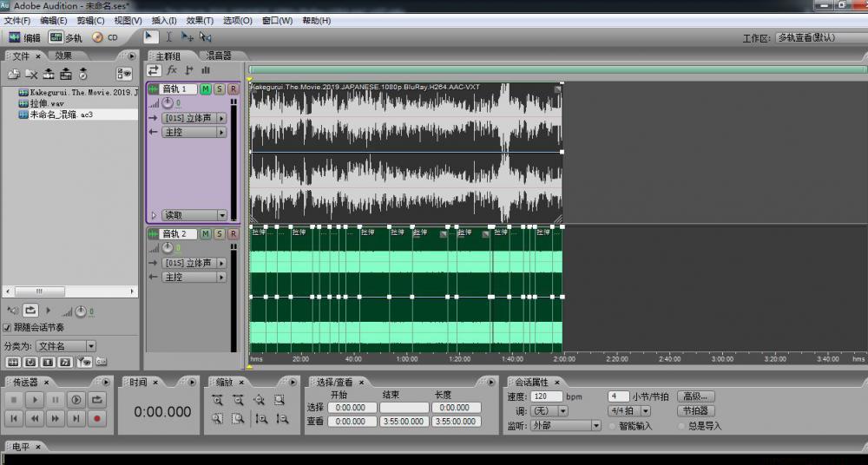The image size is (868, 465).
Task: Click Zoom Out Full Both Axes icon
Action: point(259,400)
